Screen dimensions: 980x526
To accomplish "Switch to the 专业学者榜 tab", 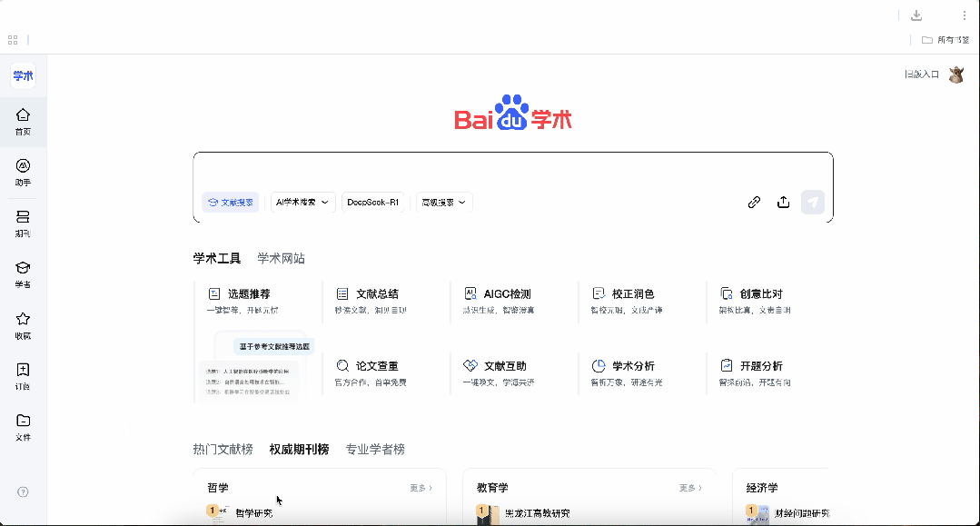I will [x=375, y=449].
